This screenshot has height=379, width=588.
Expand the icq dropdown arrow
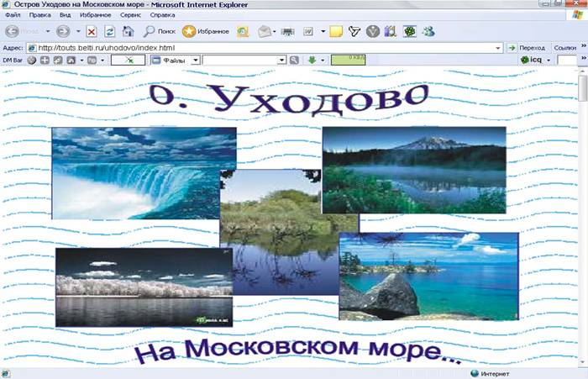pyautogui.click(x=549, y=60)
